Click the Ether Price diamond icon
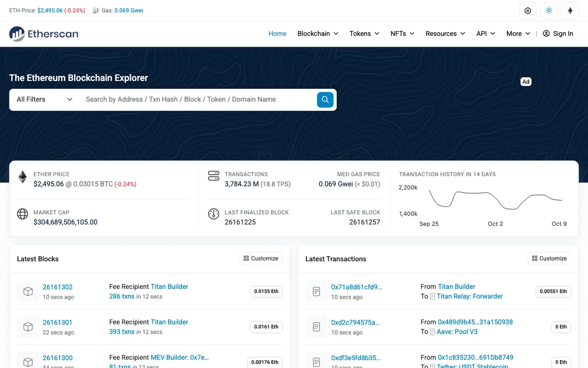The width and height of the screenshot is (588, 368). [23, 177]
